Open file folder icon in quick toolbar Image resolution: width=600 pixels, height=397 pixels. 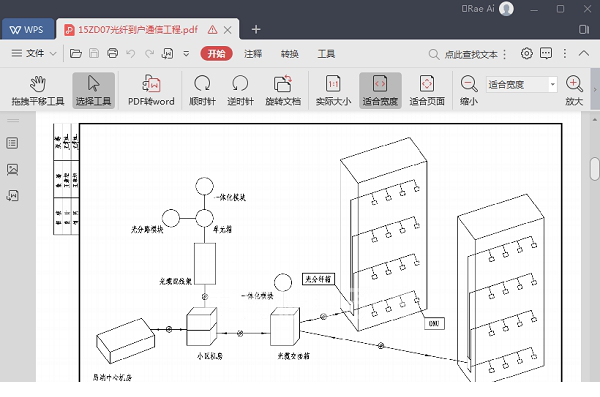pyautogui.click(x=76, y=53)
